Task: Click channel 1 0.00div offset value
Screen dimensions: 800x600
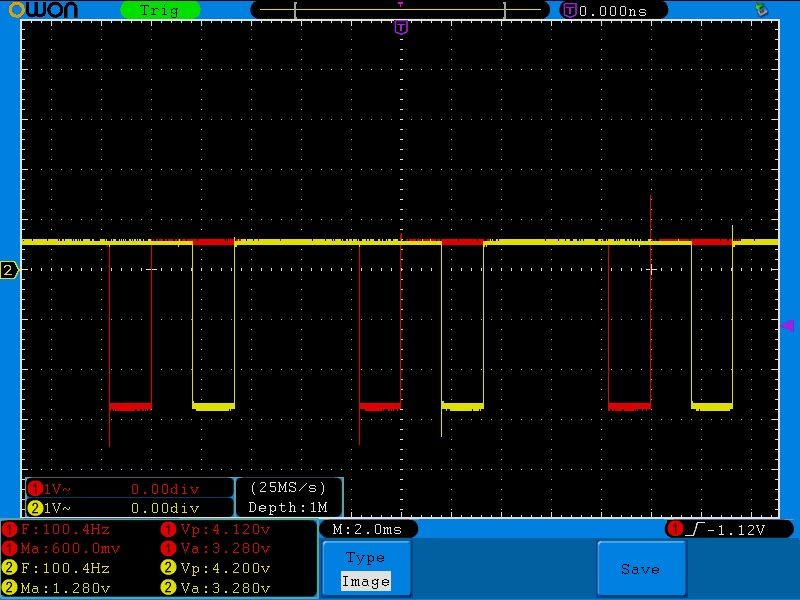Action: (x=165, y=489)
